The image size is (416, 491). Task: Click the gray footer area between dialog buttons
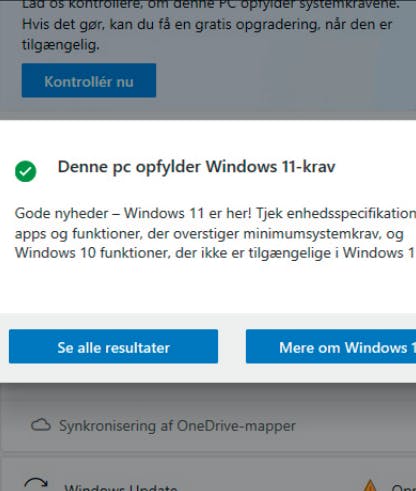click(x=232, y=346)
